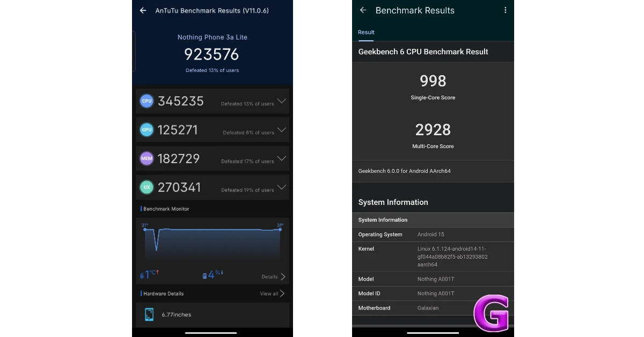
Task: Tap the green UX badge icon
Action: [146, 187]
